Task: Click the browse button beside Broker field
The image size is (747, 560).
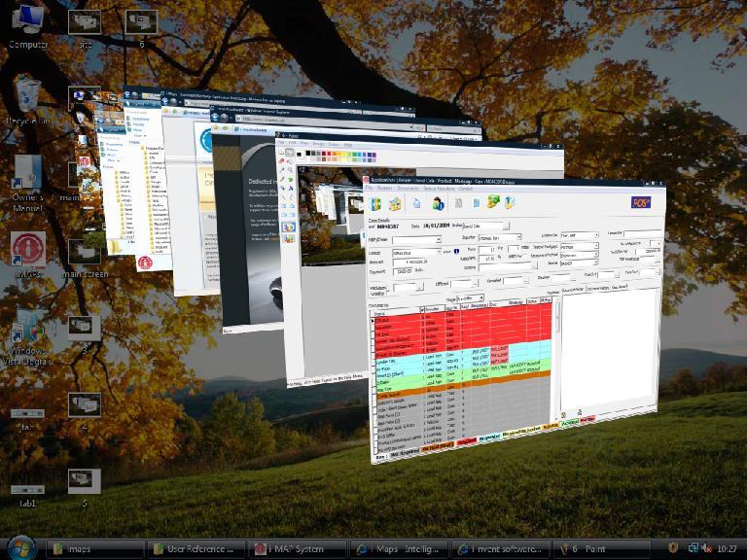Action: [506, 225]
